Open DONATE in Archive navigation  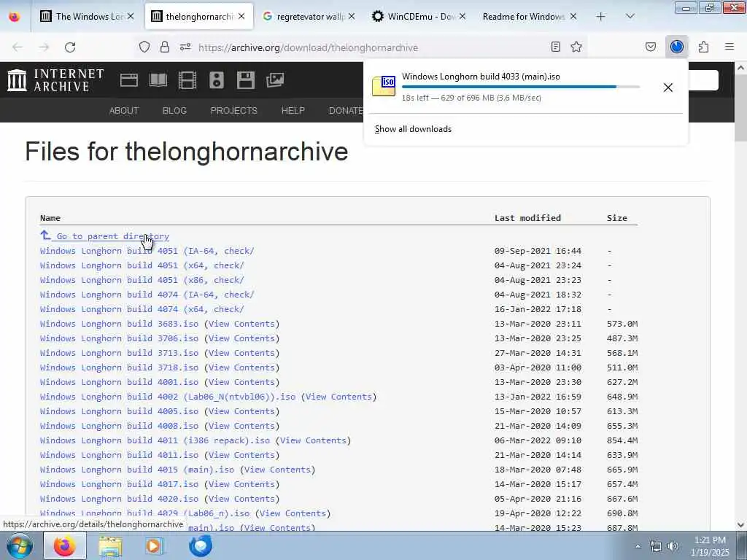[347, 111]
